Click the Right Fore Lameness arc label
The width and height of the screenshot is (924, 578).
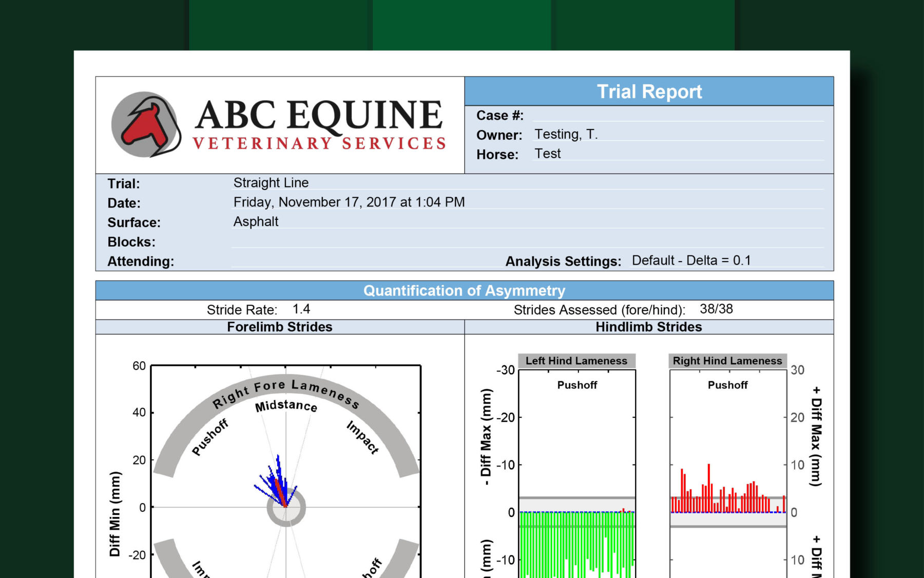[x=285, y=392]
